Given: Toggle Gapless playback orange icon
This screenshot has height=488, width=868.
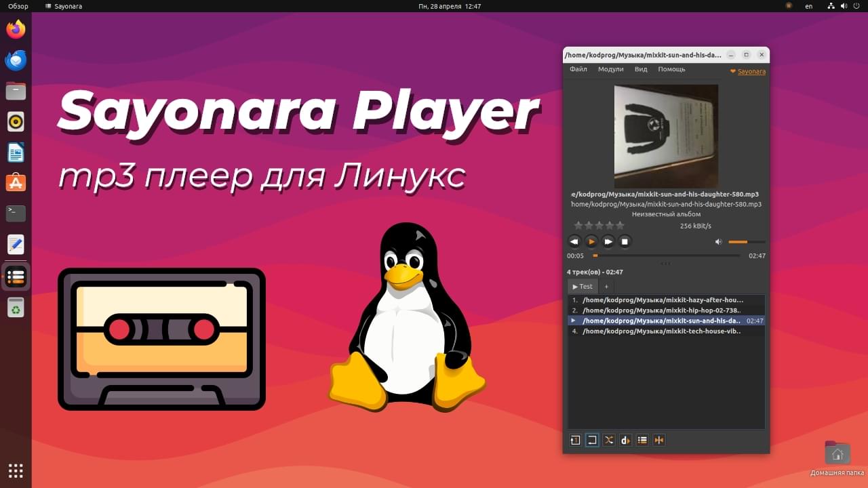Looking at the screenshot, I should [x=658, y=440].
